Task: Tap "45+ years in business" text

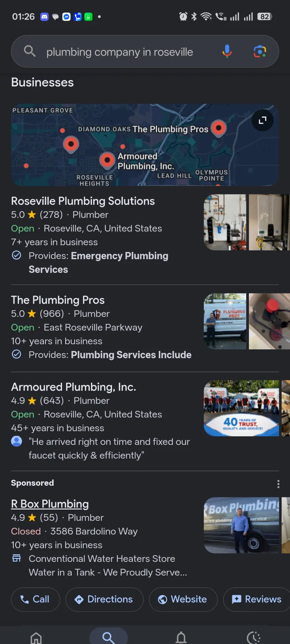Action: pos(58,428)
